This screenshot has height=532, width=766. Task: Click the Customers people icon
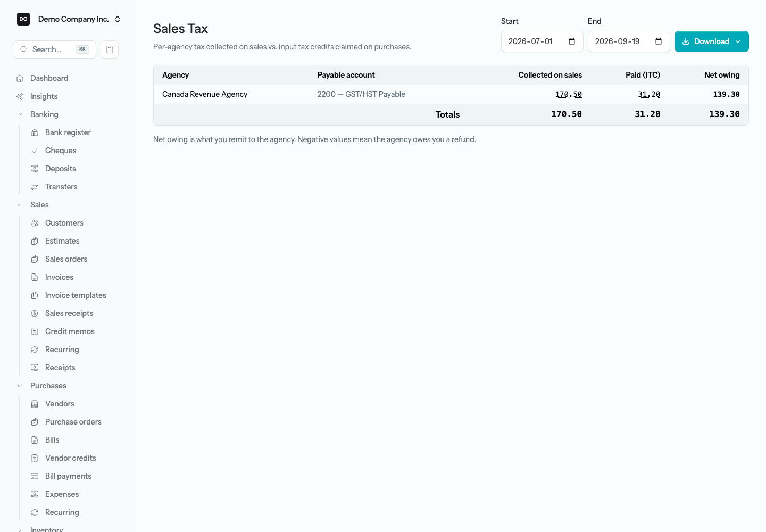tap(35, 223)
